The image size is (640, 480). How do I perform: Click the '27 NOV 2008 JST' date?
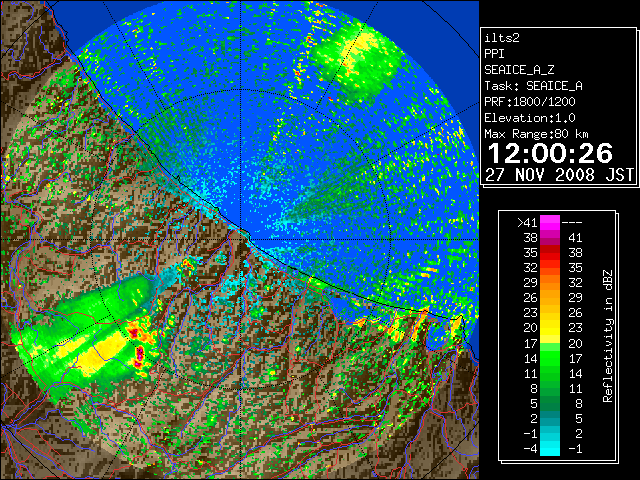click(x=560, y=175)
